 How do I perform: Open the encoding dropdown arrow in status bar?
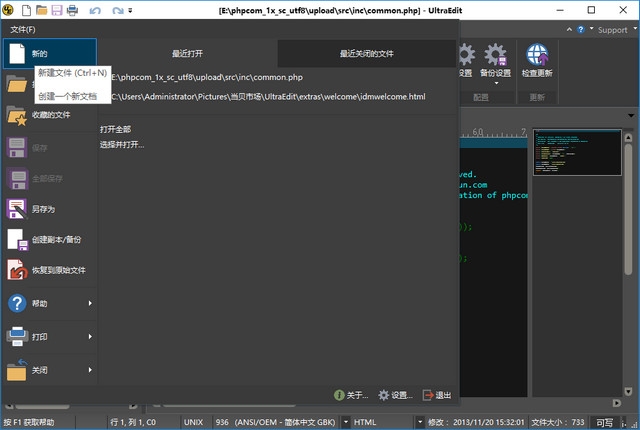coord(346,422)
